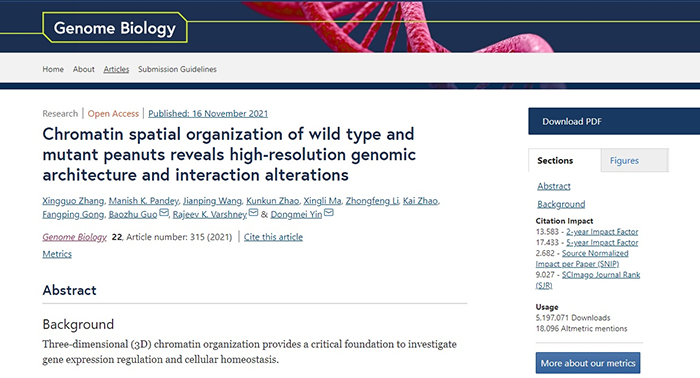Open the 2-year Impact Factor link
Viewport: 700px width, 378px height.
pos(602,232)
